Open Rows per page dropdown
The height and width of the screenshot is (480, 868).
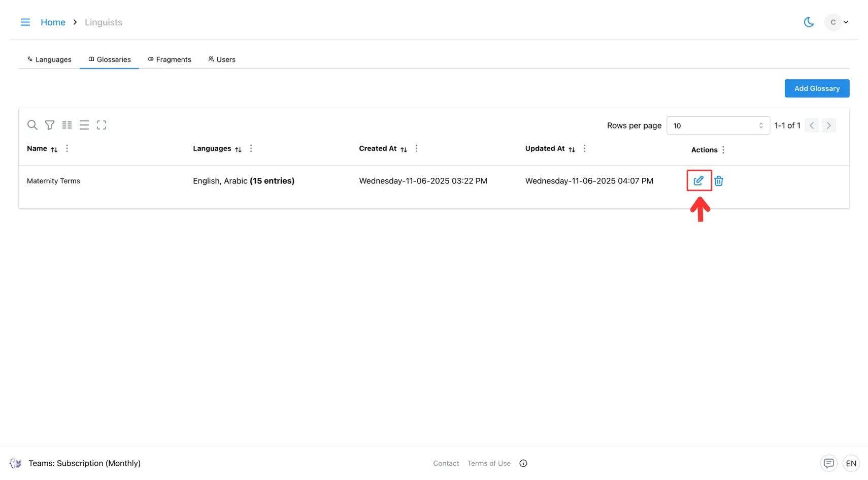tap(718, 125)
